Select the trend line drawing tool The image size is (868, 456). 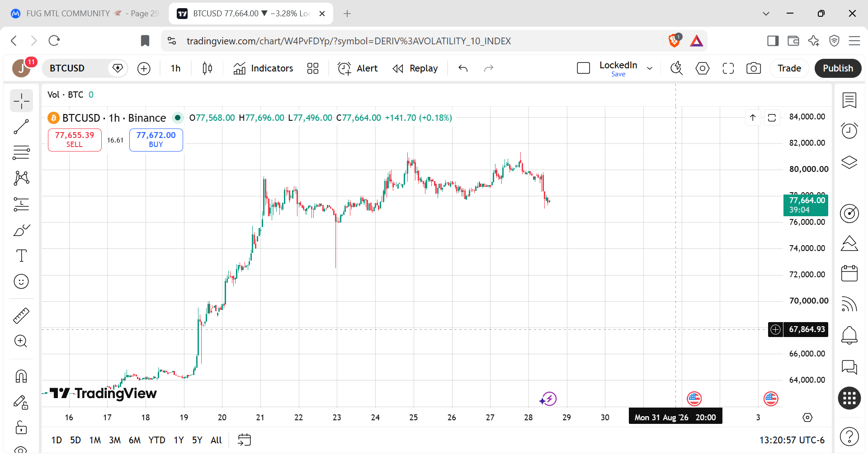click(x=21, y=127)
